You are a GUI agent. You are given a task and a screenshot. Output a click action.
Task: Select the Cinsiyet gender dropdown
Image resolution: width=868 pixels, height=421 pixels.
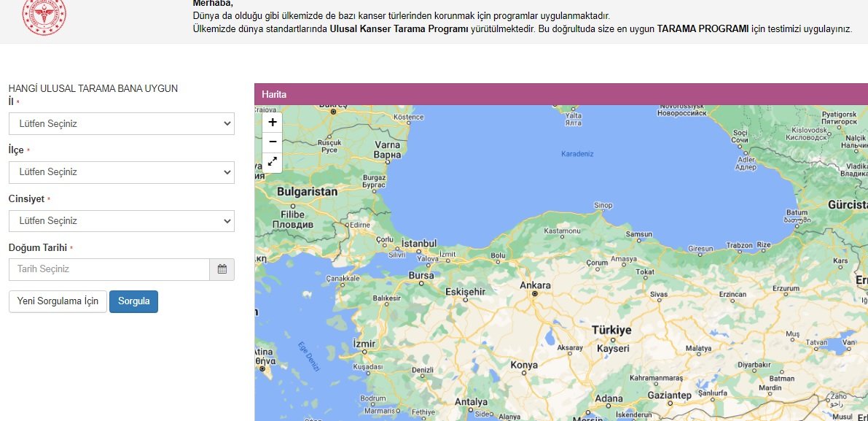(122, 221)
